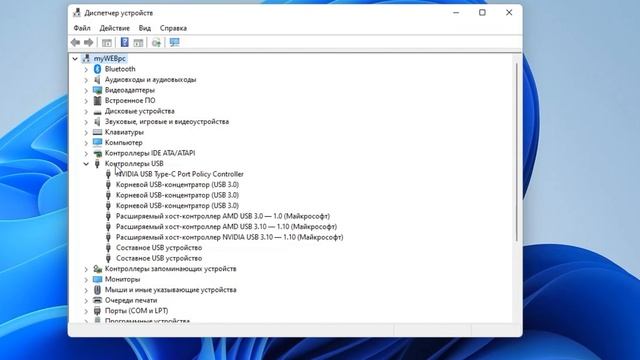Click the myWEBpc computer icon
Screen dimensions: 640x360
86,58
